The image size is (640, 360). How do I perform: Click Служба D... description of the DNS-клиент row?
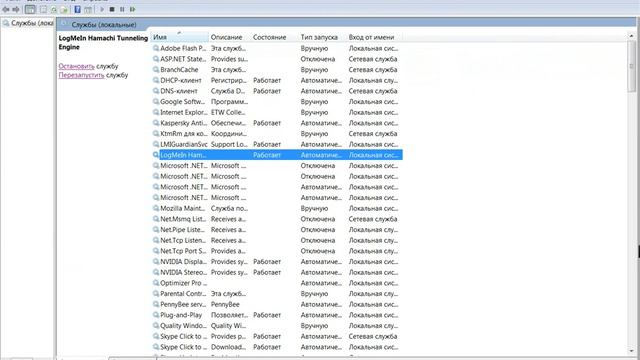(228, 91)
